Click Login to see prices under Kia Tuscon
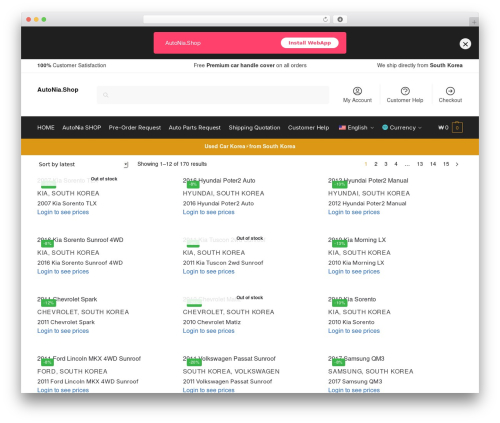 (208, 271)
